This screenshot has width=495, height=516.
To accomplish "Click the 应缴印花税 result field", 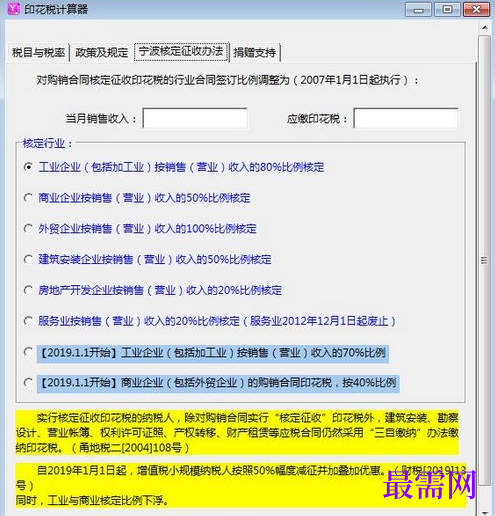I will (406, 118).
